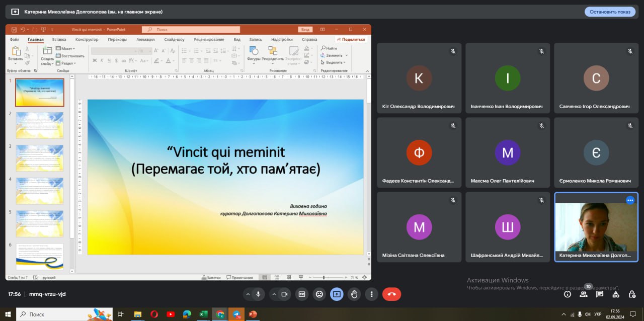644x321 pixels.
Task: Click the Save icon in PowerPoint title bar
Action: pyautogui.click(x=14, y=30)
